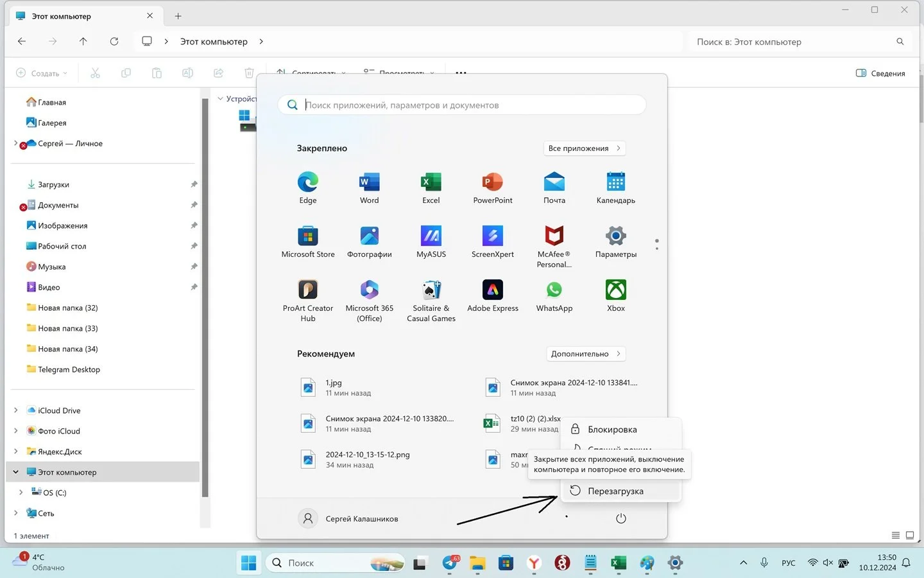924x578 pixels.
Task: Launch Solitaire & Casual Games
Action: pos(431,301)
